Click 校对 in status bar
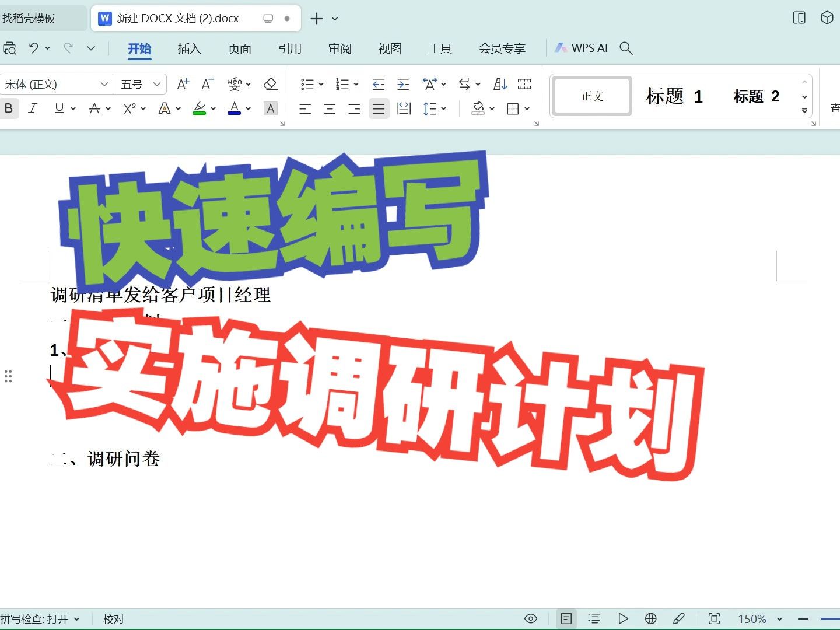The height and width of the screenshot is (630, 840). [x=114, y=619]
